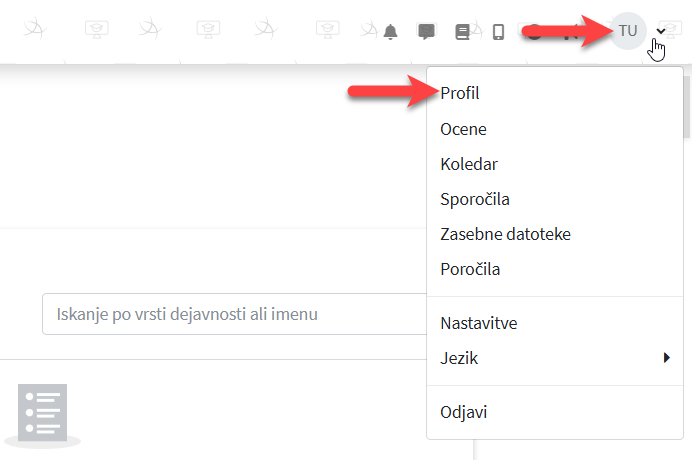This screenshot has height=460, width=692.
Task: Open the notifications bell icon
Action: pyautogui.click(x=390, y=32)
